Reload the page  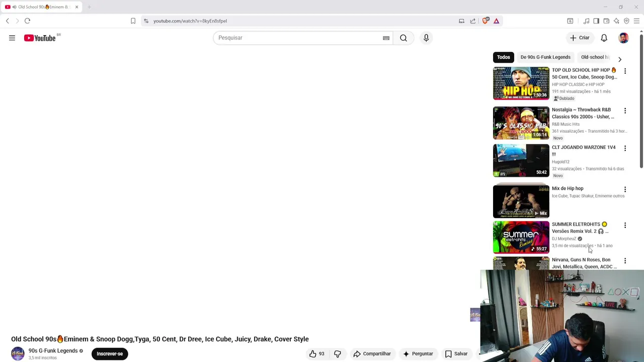pos(27,21)
